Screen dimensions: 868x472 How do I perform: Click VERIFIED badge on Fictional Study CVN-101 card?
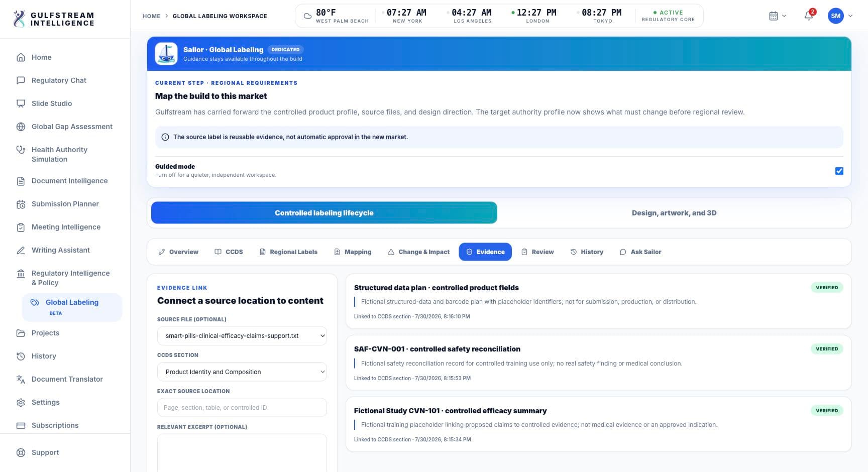827,411
